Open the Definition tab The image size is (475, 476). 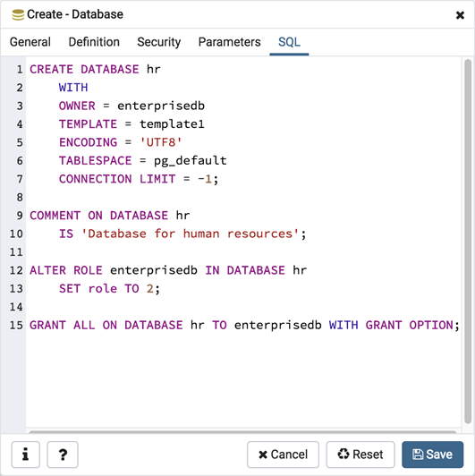point(94,42)
